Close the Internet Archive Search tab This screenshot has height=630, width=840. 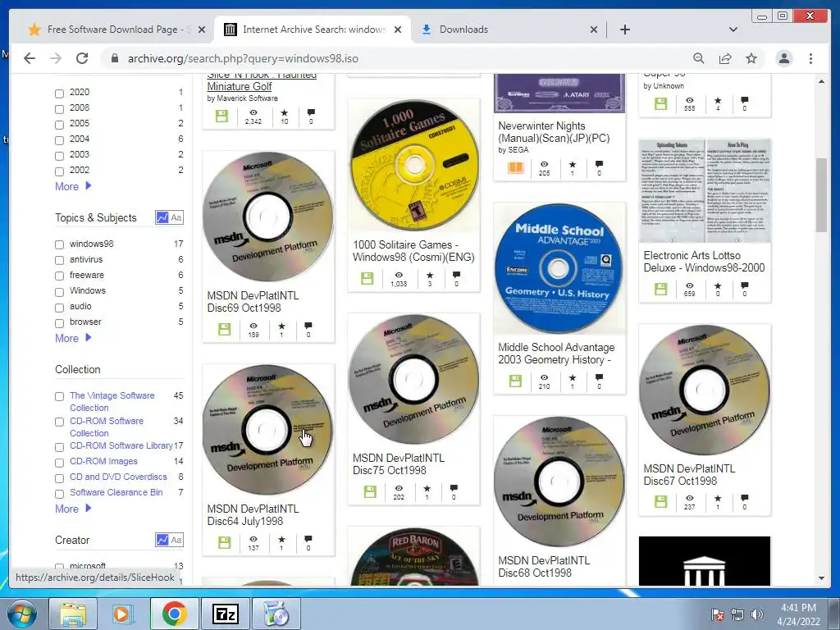tap(398, 30)
